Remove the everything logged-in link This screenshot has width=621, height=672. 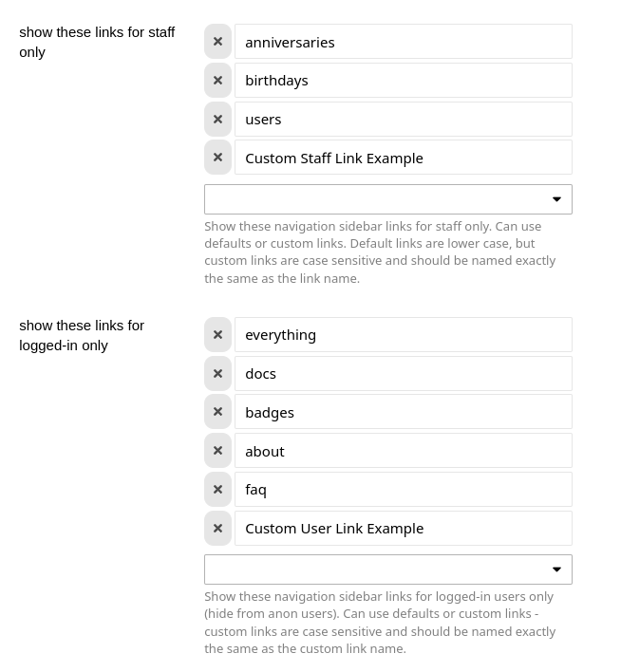click(217, 335)
